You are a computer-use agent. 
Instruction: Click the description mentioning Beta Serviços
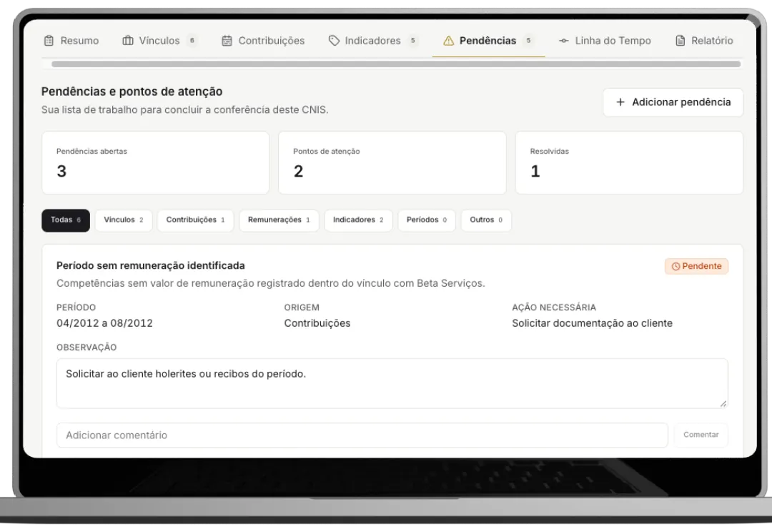click(271, 283)
